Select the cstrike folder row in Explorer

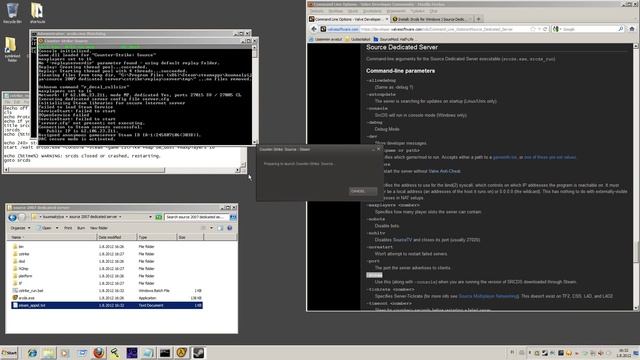pyautogui.click(x=107, y=254)
